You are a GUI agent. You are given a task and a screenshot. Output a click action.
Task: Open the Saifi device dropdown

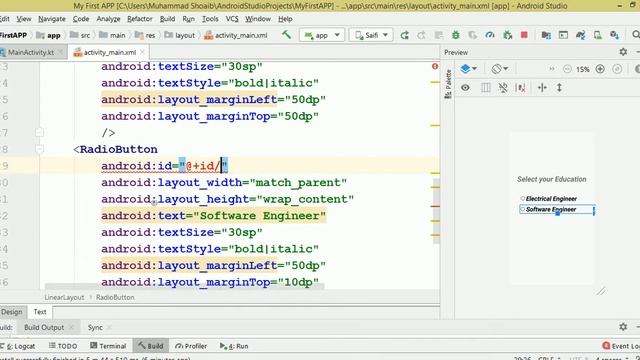(371, 35)
